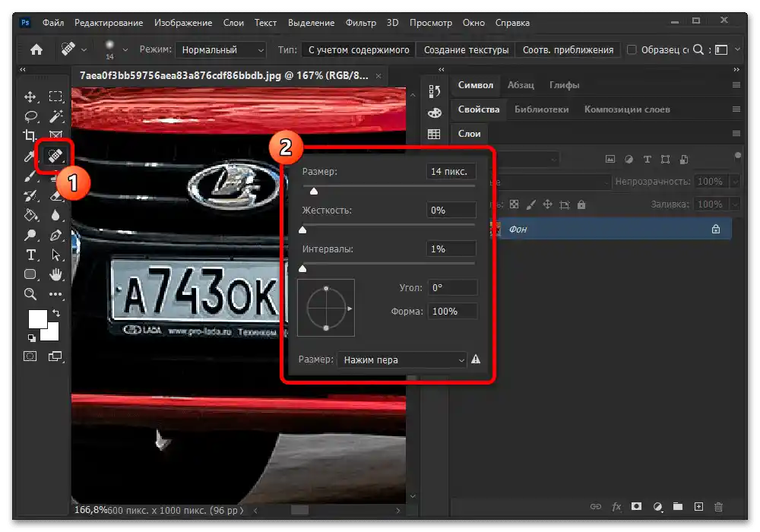
Task: Select the Spot Healing Brush tool
Action: [x=55, y=156]
